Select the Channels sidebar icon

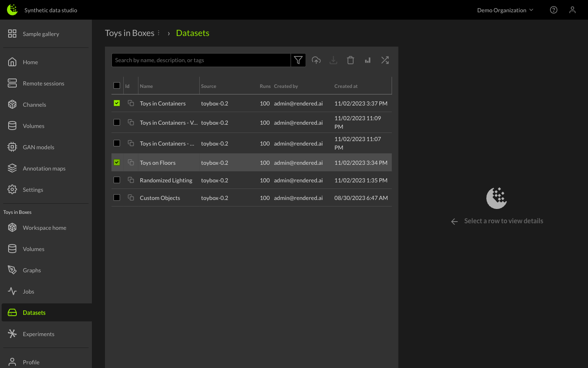(34, 104)
